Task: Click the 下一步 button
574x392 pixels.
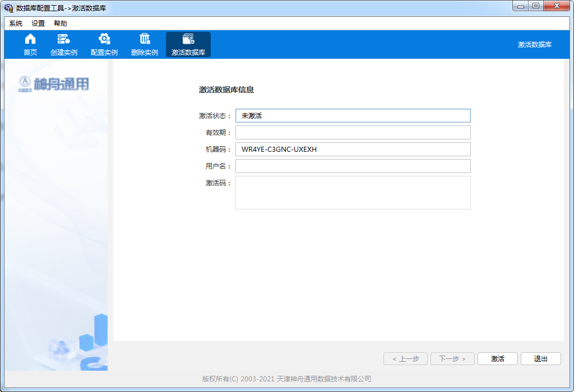Action: point(452,359)
